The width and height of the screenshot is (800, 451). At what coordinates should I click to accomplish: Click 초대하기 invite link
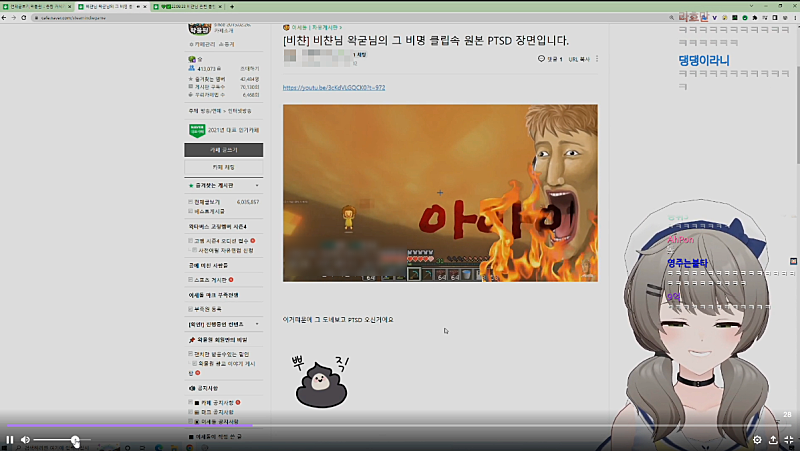click(x=249, y=68)
